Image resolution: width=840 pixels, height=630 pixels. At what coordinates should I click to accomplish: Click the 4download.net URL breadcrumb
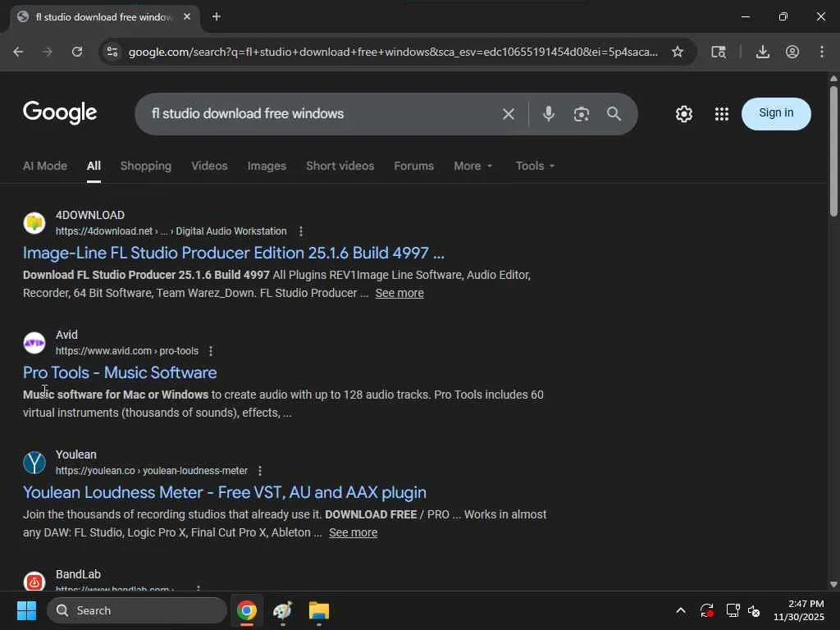click(x=171, y=231)
